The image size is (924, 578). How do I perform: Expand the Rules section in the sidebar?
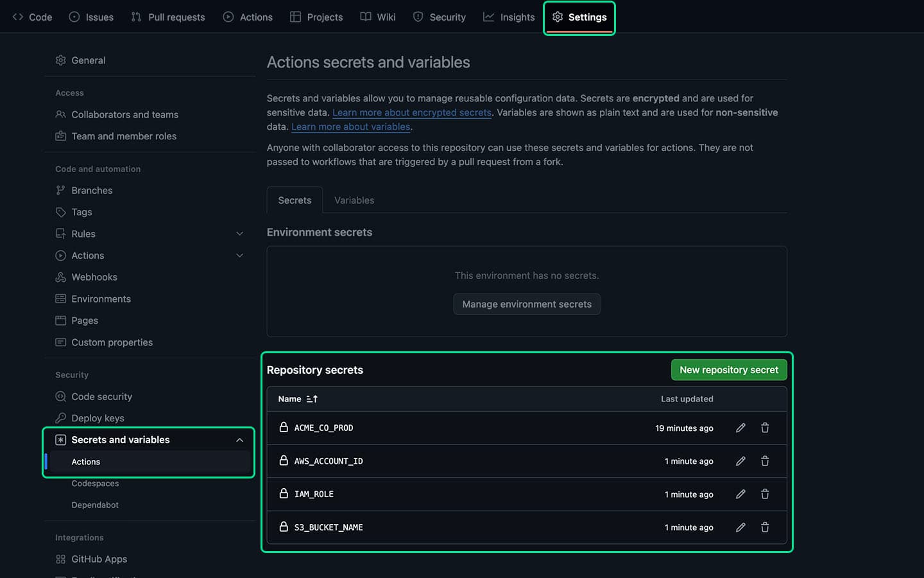239,233
